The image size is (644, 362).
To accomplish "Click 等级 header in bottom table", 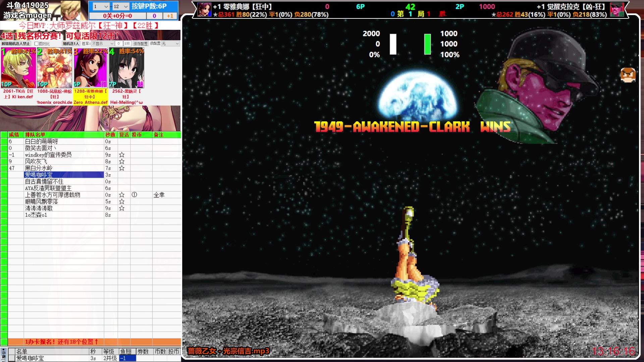I will coord(110,352).
